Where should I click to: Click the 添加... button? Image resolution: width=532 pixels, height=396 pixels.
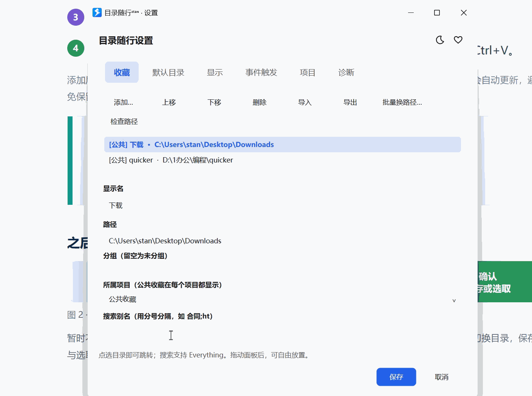(124, 102)
